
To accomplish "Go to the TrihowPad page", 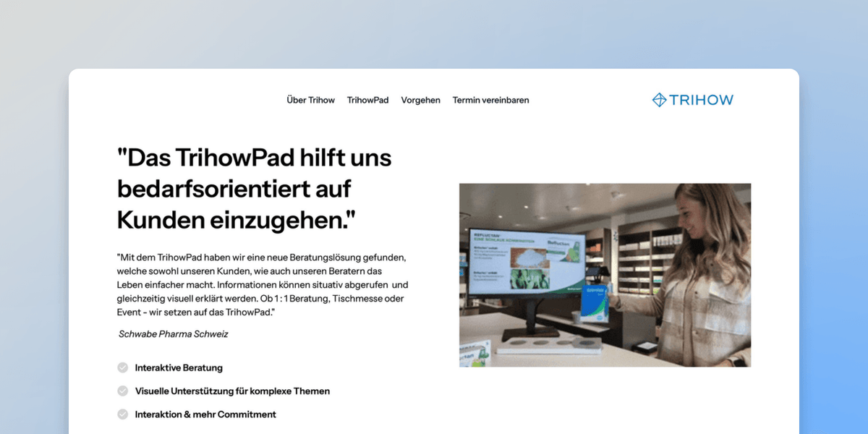I will coord(367,101).
